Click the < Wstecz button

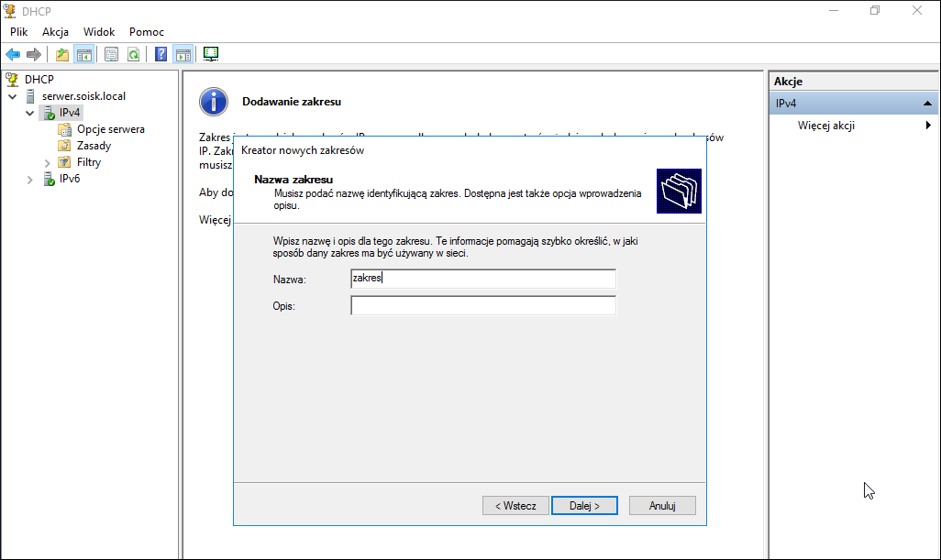(x=515, y=505)
